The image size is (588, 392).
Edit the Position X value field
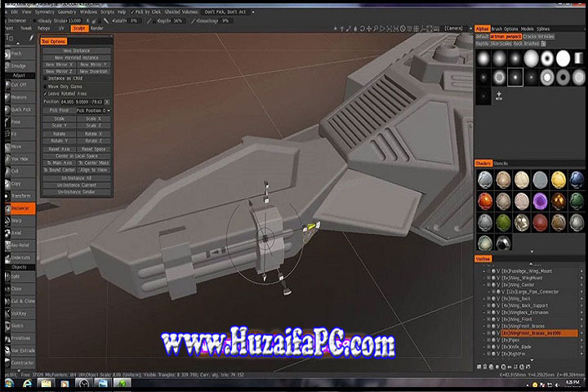[x=68, y=101]
